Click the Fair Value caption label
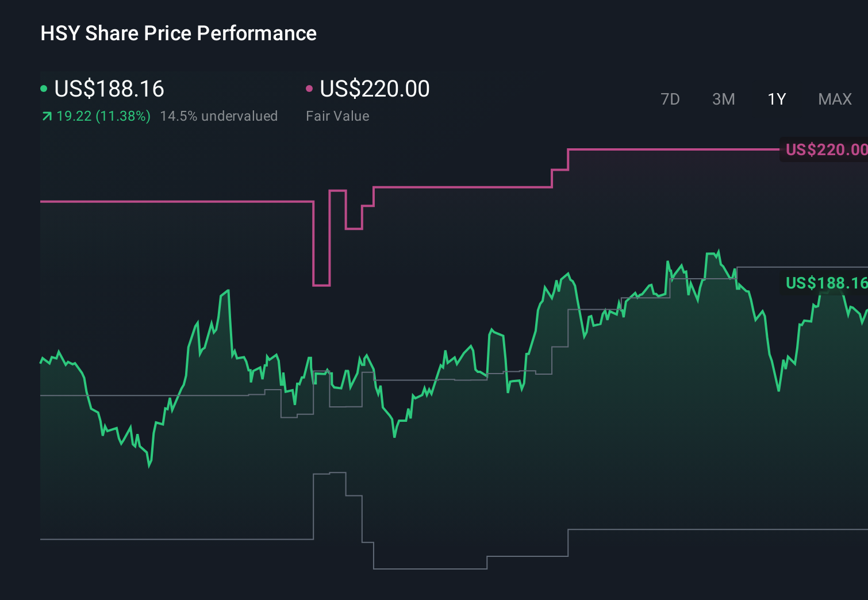This screenshot has height=600, width=868. (338, 116)
